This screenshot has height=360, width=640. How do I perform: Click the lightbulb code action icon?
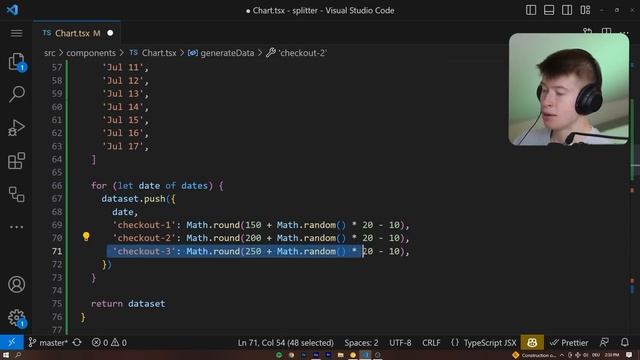86,237
